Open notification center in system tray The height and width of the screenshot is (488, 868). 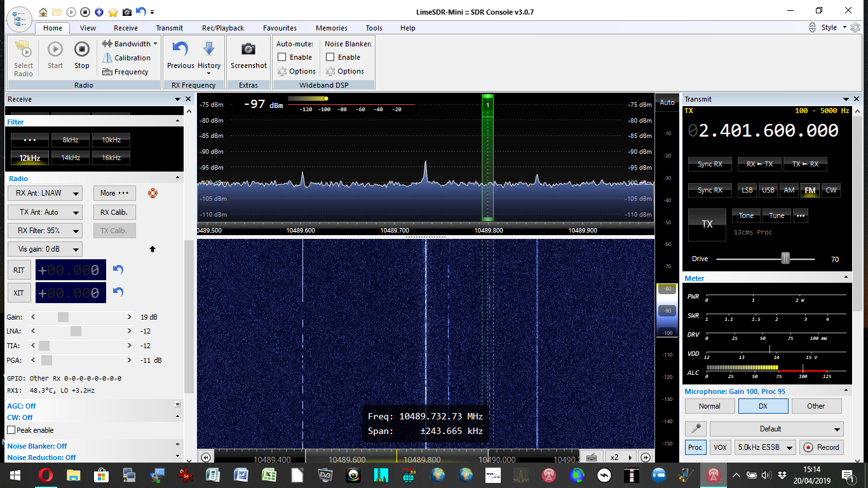848,475
